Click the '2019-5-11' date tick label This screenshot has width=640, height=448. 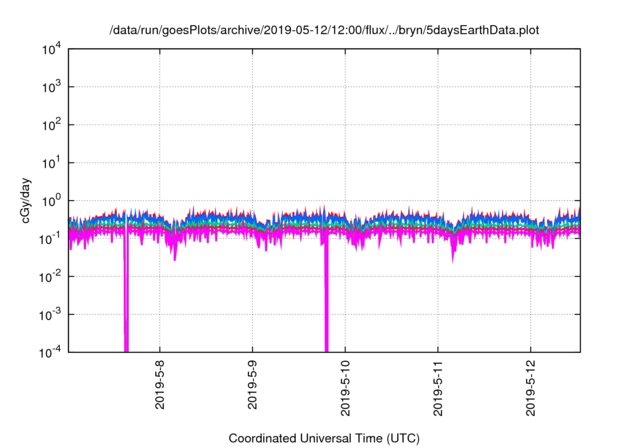(438, 388)
